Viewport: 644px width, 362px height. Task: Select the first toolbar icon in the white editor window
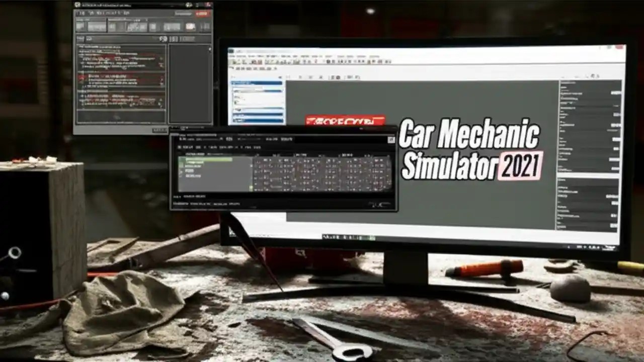[235, 62]
